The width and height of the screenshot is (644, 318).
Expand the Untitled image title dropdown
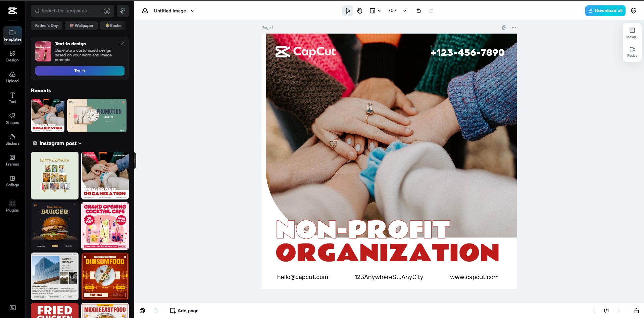(x=192, y=11)
